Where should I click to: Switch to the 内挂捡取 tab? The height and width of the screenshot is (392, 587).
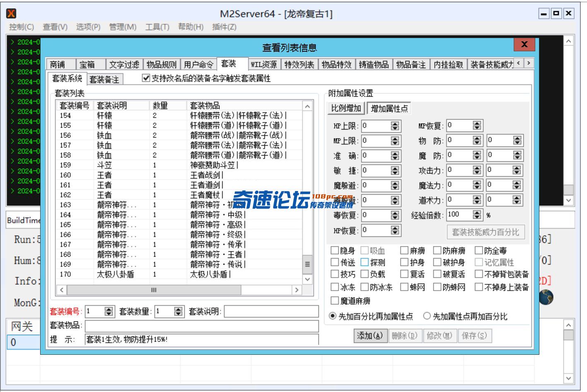click(448, 65)
